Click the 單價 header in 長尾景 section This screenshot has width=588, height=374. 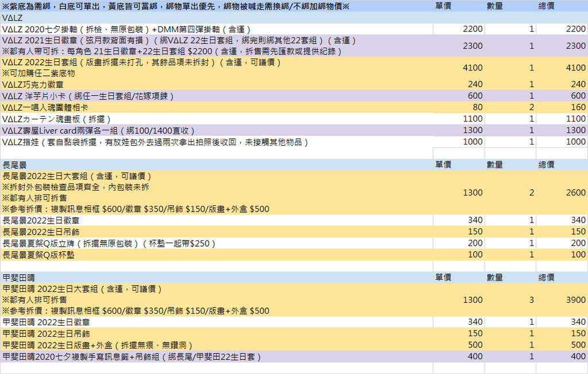coord(443,165)
